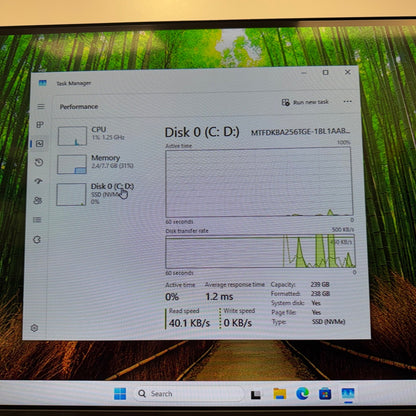Click the 0% active time value
The height and width of the screenshot is (416, 416).
click(172, 297)
